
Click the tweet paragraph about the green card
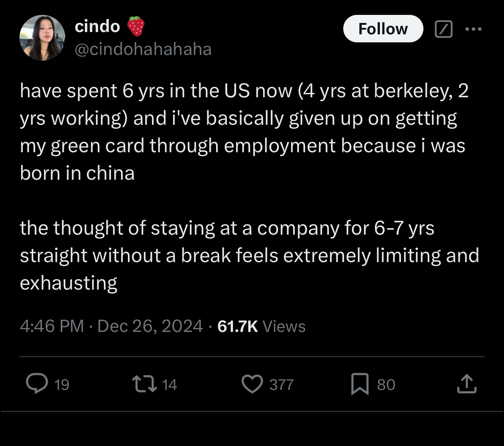244,132
